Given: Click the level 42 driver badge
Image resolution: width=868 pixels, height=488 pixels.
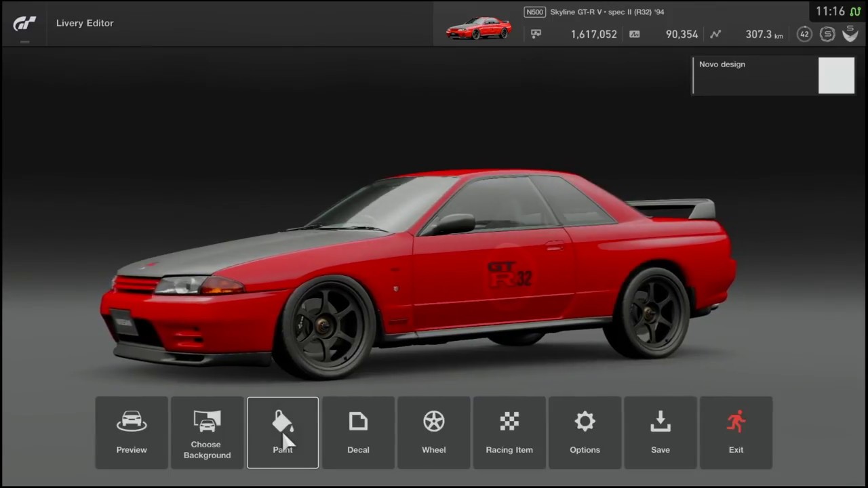Looking at the screenshot, I should click(x=804, y=34).
